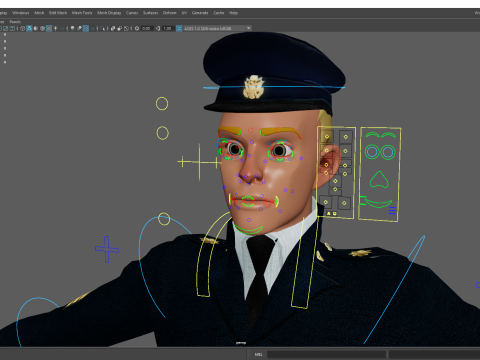This screenshot has height=360, width=480.
Task: Open the Windows menu
Action: (x=21, y=13)
